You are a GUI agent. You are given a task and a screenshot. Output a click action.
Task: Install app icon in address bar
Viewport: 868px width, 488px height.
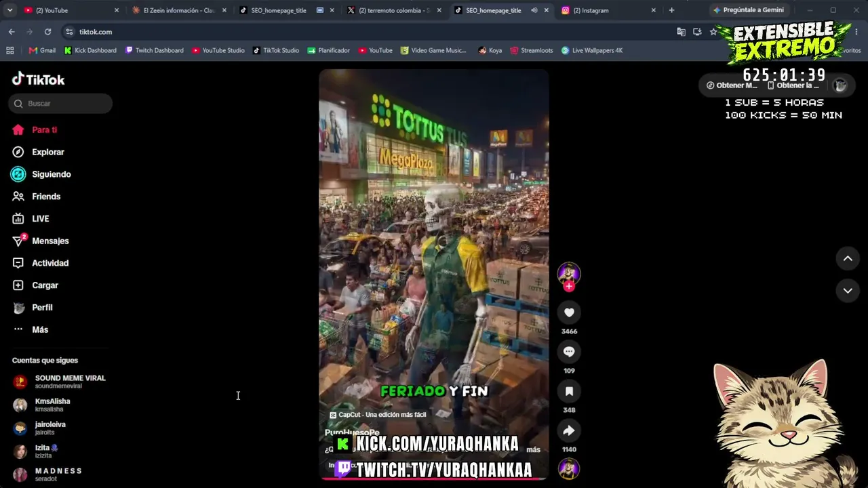pos(697,32)
